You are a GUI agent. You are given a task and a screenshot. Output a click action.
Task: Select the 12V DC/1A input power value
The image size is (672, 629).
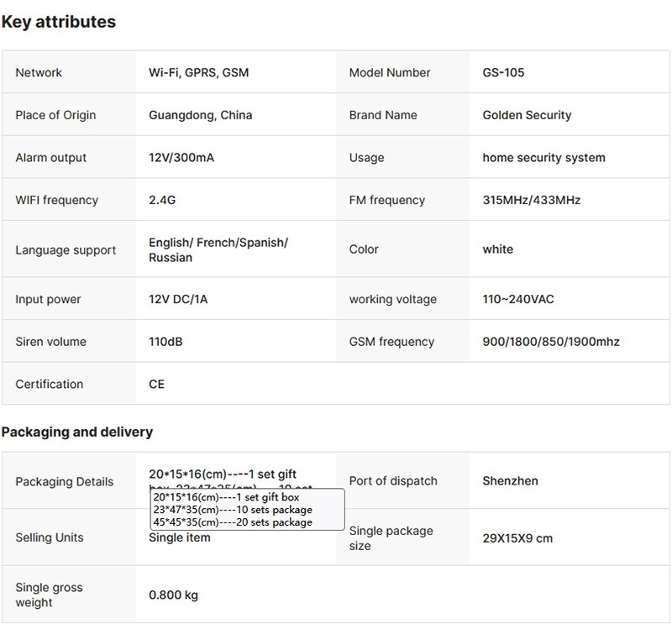coord(178,300)
